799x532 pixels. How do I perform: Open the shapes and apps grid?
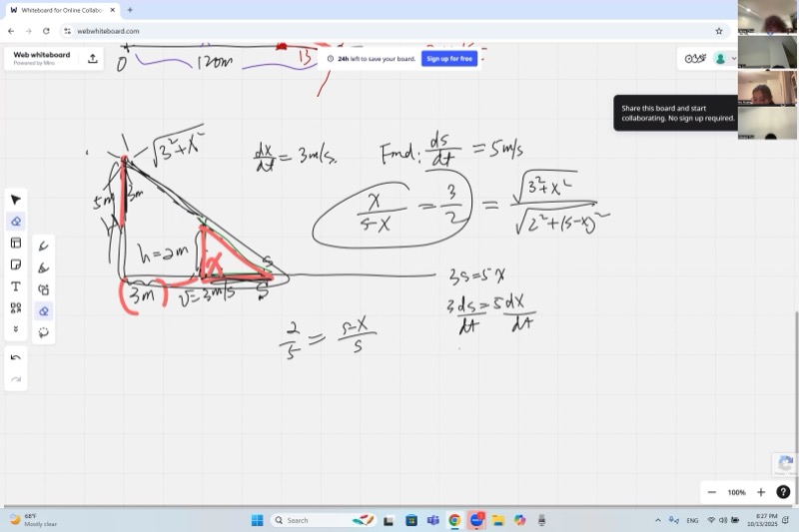point(16,308)
